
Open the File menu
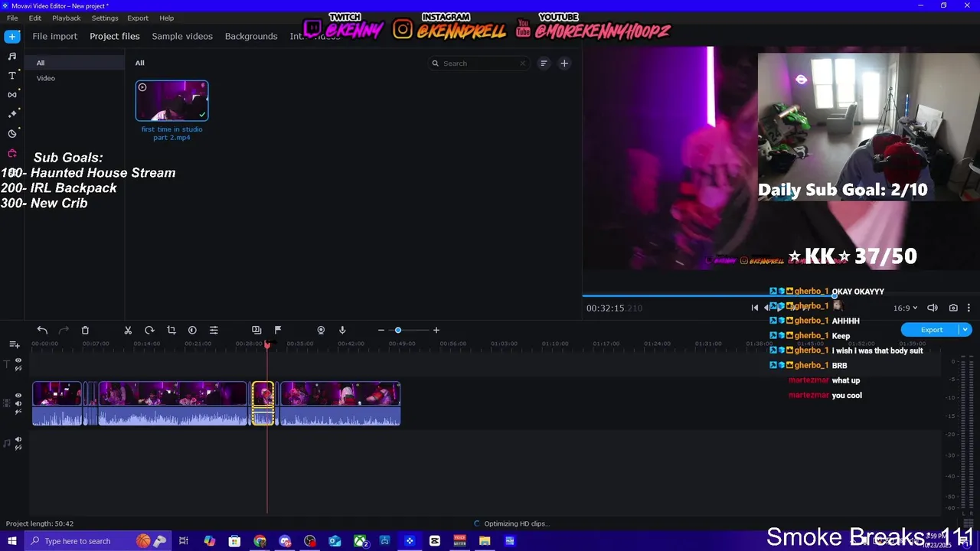coord(12,18)
